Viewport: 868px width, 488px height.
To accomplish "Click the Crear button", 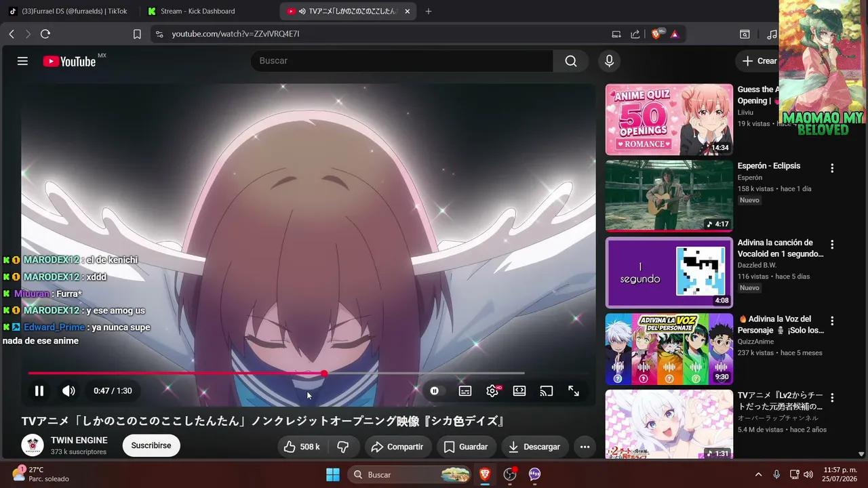I will tap(757, 61).
